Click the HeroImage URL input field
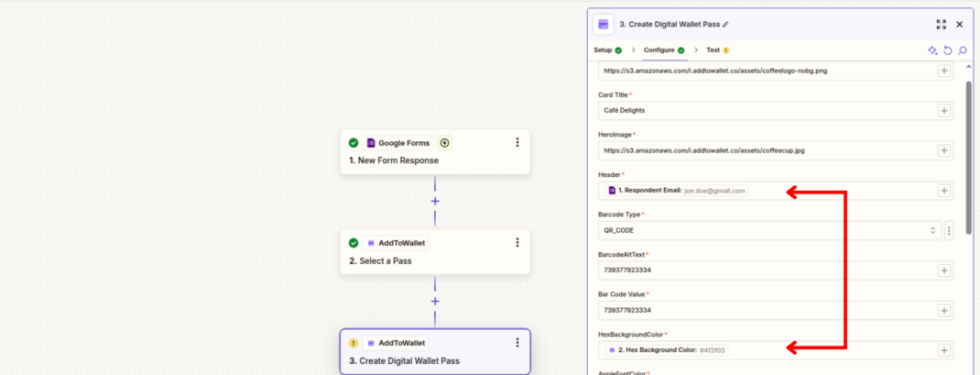 point(776,150)
